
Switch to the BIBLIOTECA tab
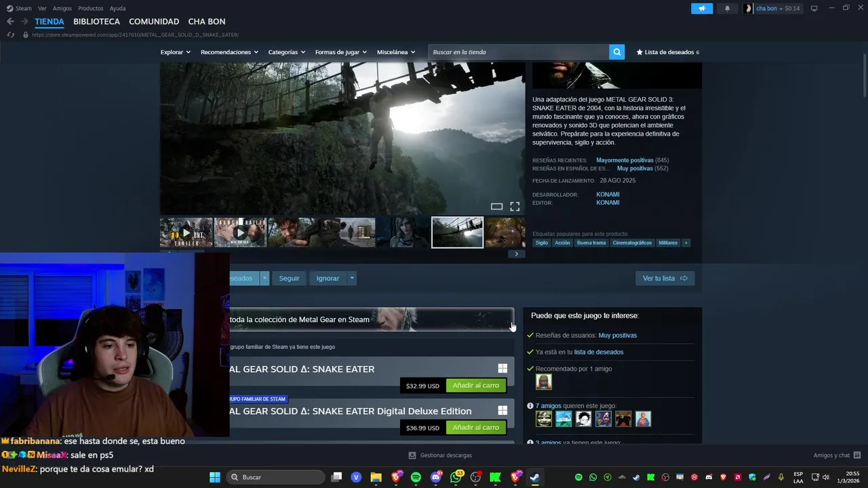pos(96,22)
